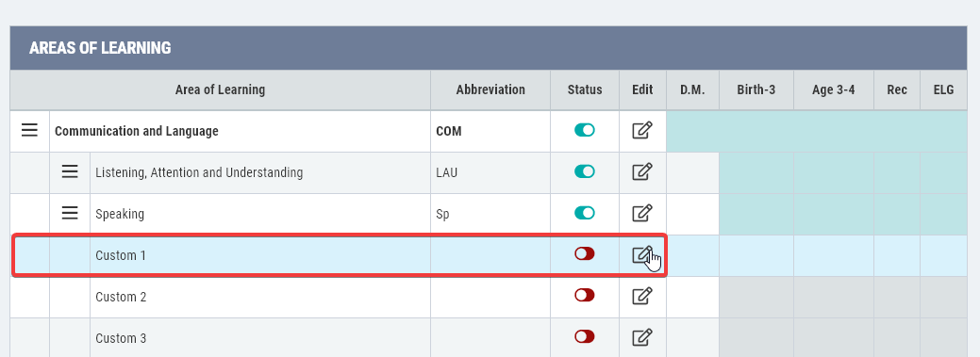The image size is (980, 357).
Task: Click the Birth-3 column header
Action: coord(756,89)
